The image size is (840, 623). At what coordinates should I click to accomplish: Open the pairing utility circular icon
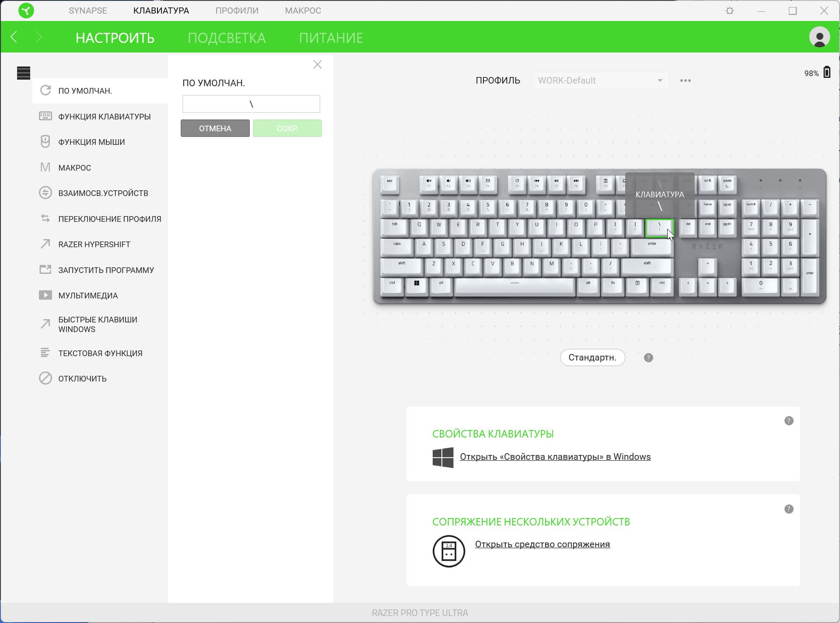448,551
